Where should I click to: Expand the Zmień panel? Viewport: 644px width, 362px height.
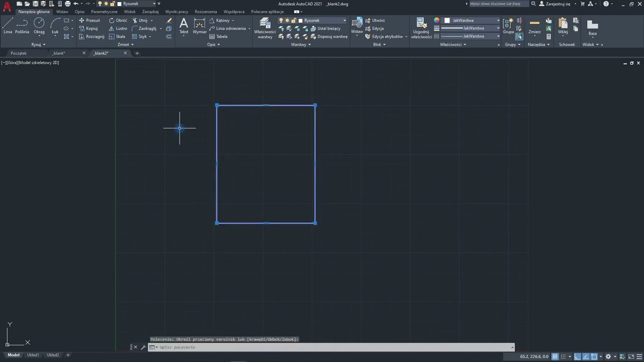(125, 44)
